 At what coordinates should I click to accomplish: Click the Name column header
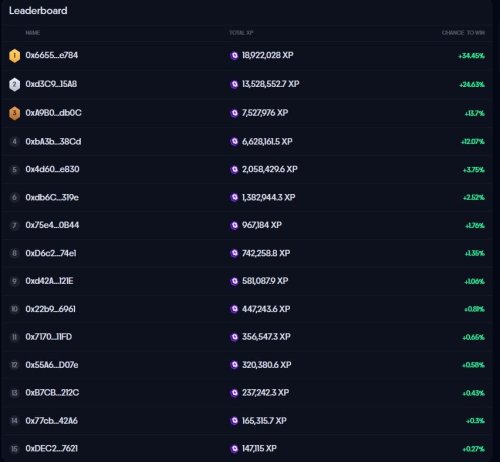[x=33, y=33]
